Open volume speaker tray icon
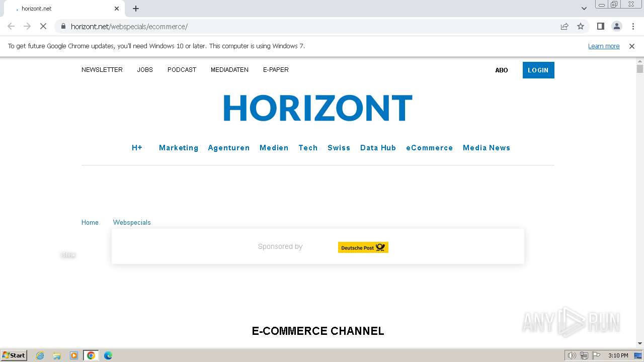644x362 pixels. click(572, 355)
